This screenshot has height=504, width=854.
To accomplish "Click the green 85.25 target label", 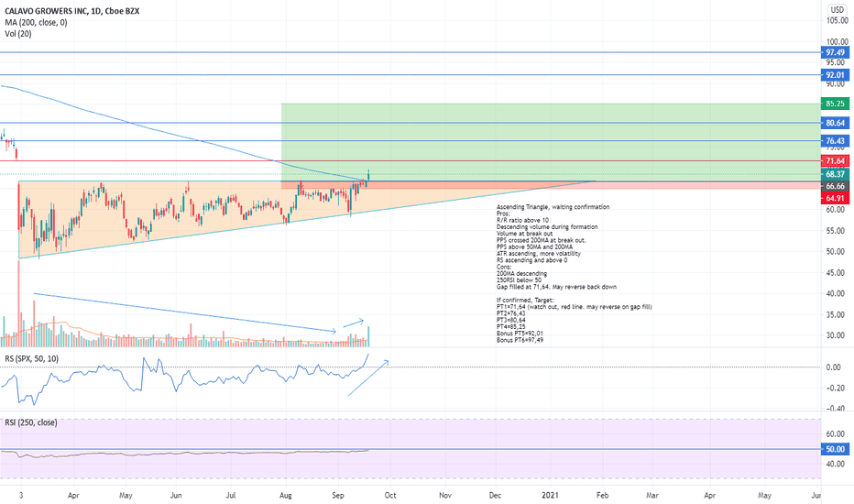I will (x=835, y=104).
